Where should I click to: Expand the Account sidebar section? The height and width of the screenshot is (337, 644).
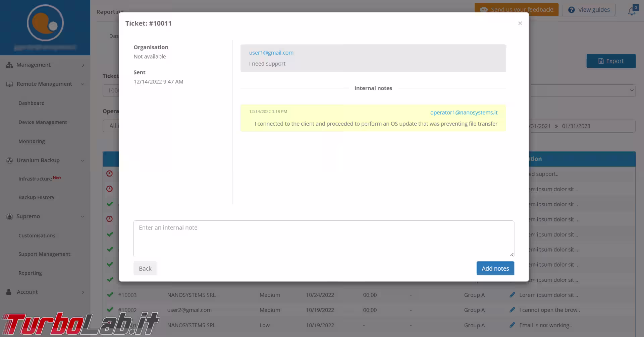tap(45, 292)
